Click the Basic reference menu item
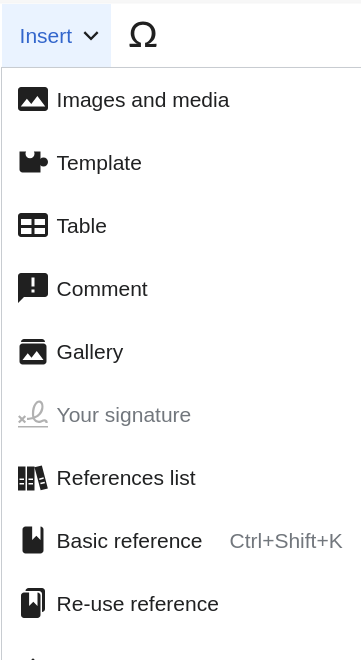The height and width of the screenshot is (660, 361). tap(181, 540)
